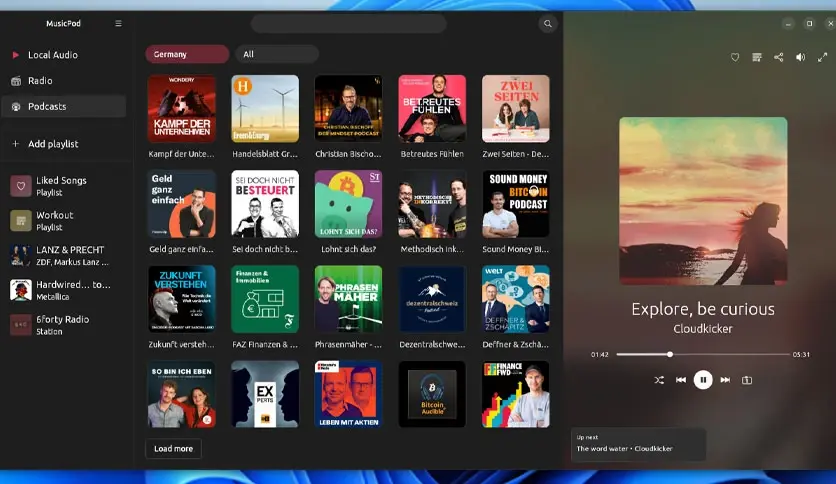This screenshot has width=836, height=484.
Task: Open the Sound Money Bitcoin Podcast
Action: 516,204
